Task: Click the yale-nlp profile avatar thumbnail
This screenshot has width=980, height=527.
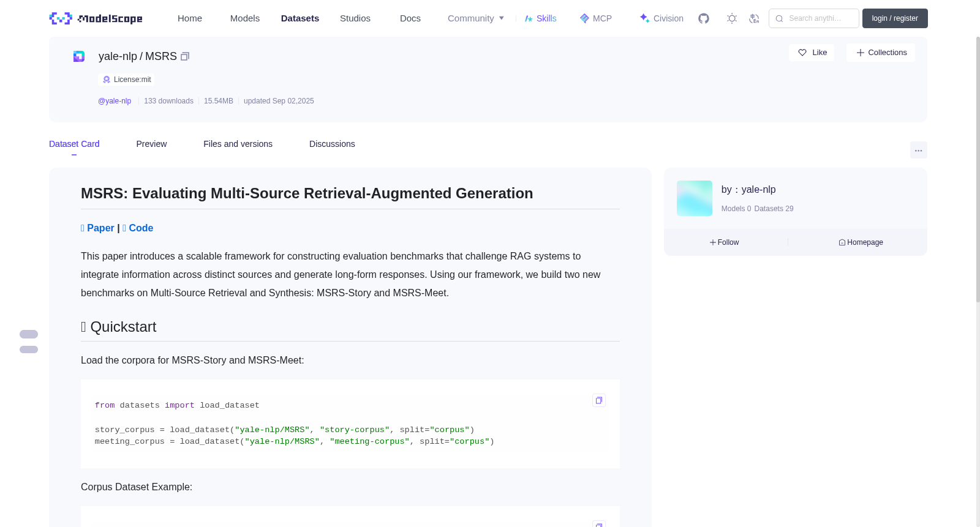Action: pos(695,198)
